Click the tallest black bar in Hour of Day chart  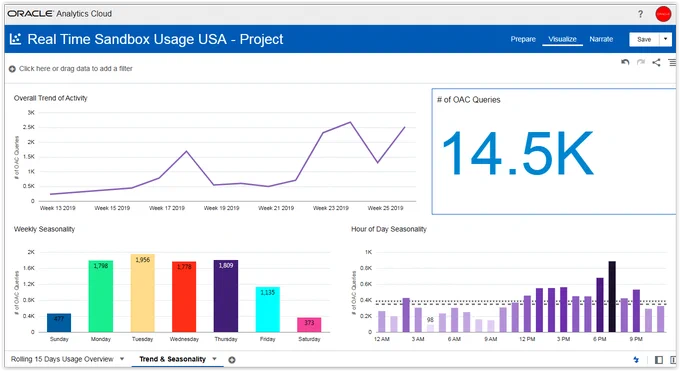pos(612,296)
